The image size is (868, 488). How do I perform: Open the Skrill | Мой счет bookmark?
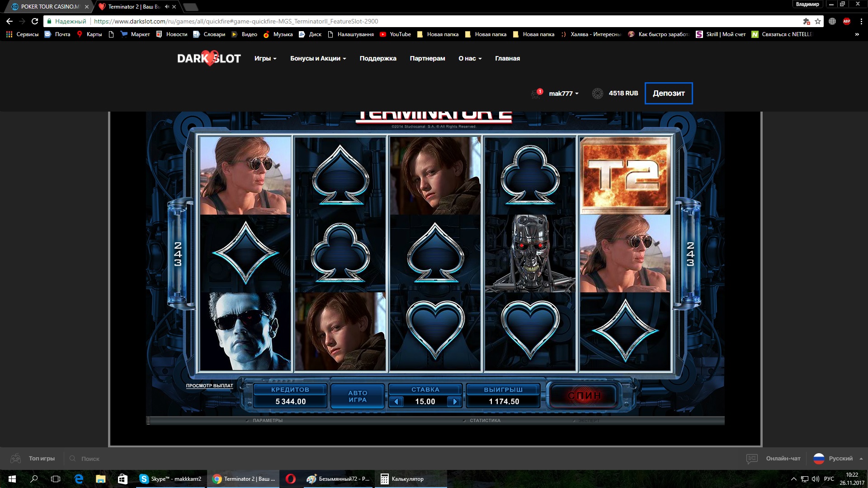pyautogui.click(x=721, y=34)
